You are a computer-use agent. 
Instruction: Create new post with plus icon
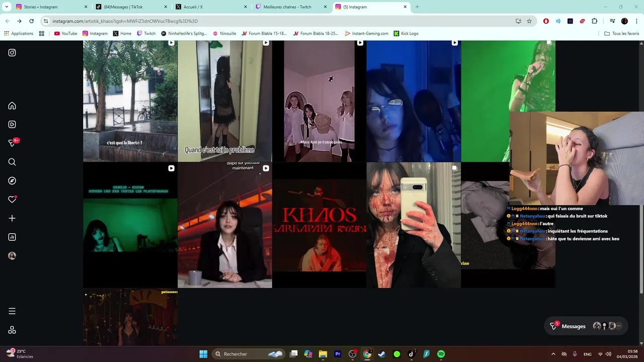(12, 218)
